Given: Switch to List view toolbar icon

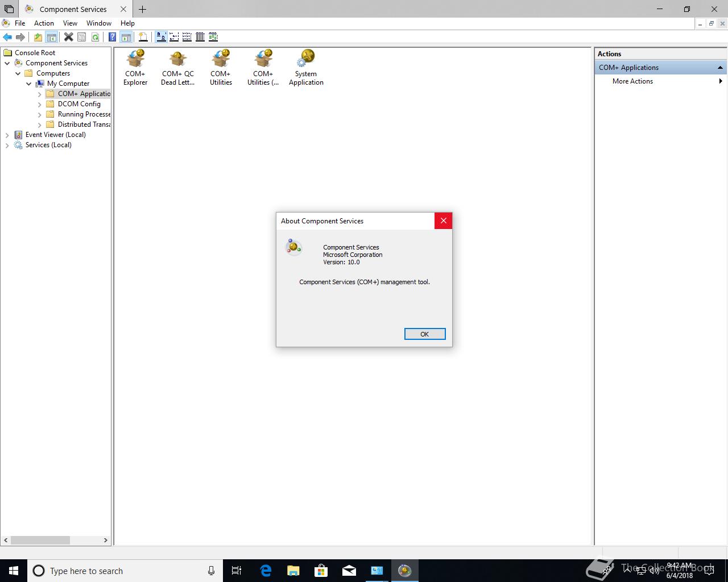Looking at the screenshot, I should coord(187,37).
